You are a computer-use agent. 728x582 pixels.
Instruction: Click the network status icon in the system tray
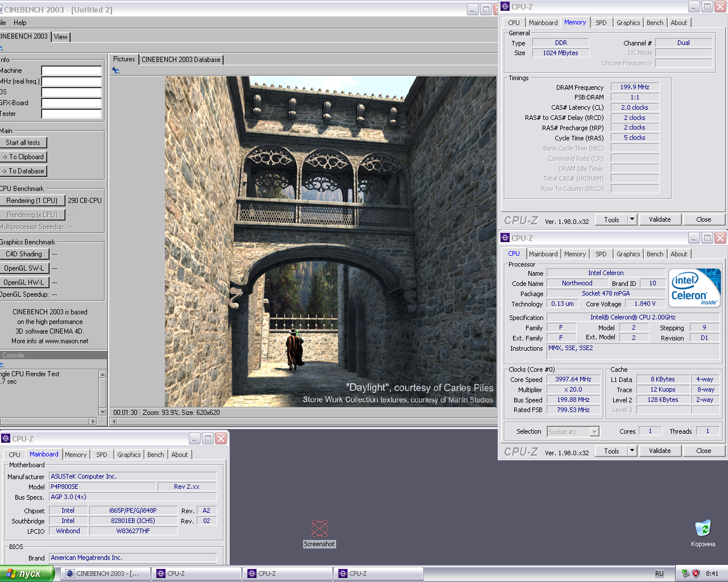point(685,573)
